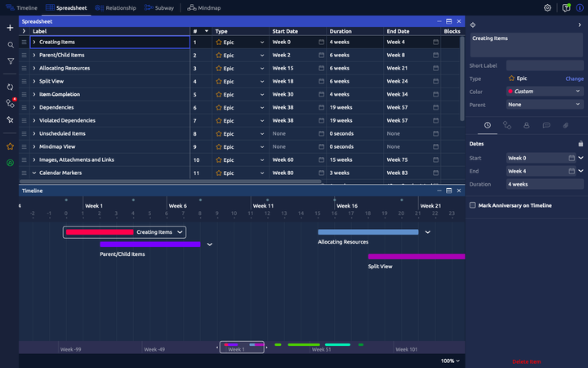The width and height of the screenshot is (588, 368).
Task: Open the 100% zoom level dropdown
Action: click(450, 361)
